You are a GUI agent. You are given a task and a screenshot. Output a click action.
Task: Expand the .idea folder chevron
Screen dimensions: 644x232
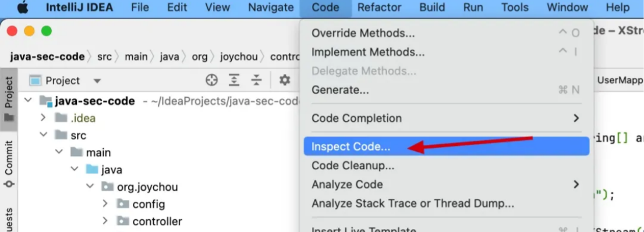point(43,118)
